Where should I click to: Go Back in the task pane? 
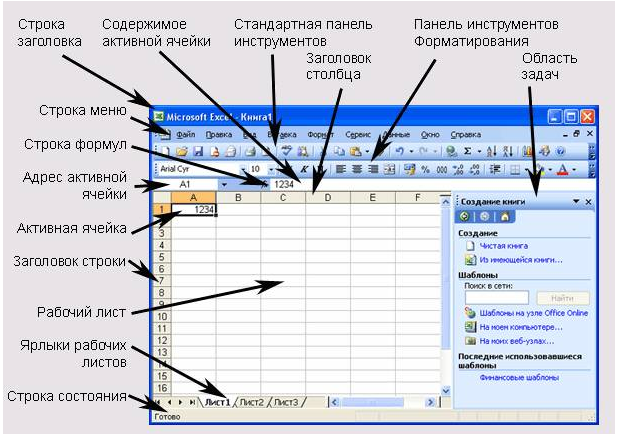tap(464, 216)
